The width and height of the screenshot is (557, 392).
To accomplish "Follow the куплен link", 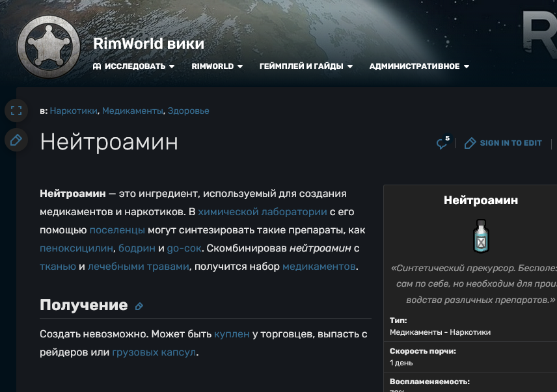I will pos(232,334).
